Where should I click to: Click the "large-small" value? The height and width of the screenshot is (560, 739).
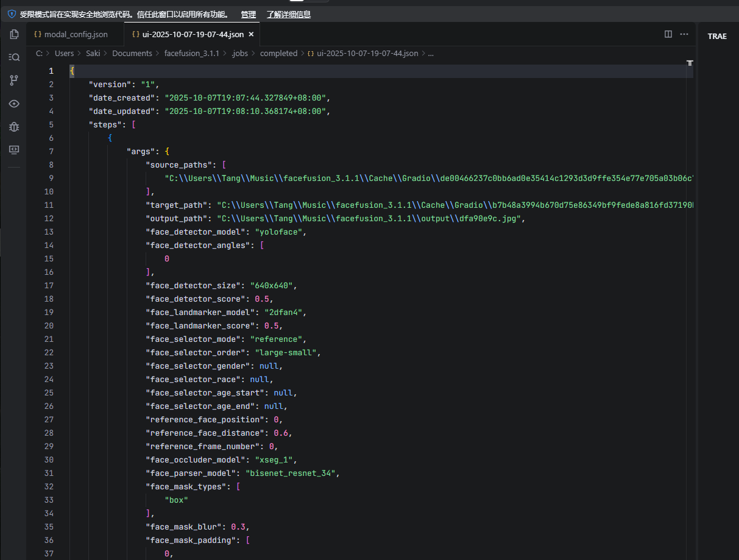pos(285,352)
